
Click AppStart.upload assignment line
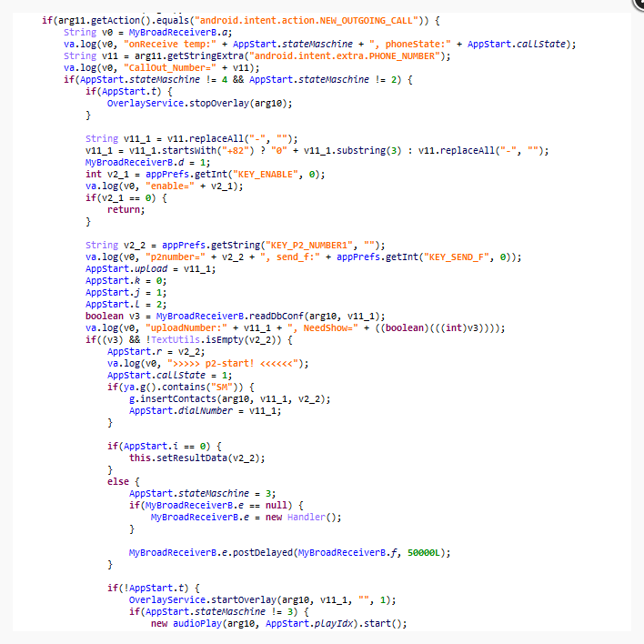coord(150,269)
